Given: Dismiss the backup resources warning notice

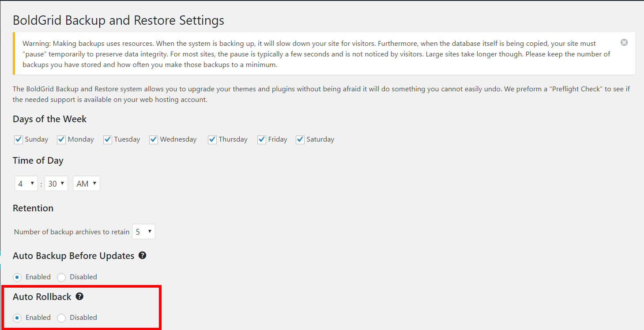Looking at the screenshot, I should coord(624,42).
